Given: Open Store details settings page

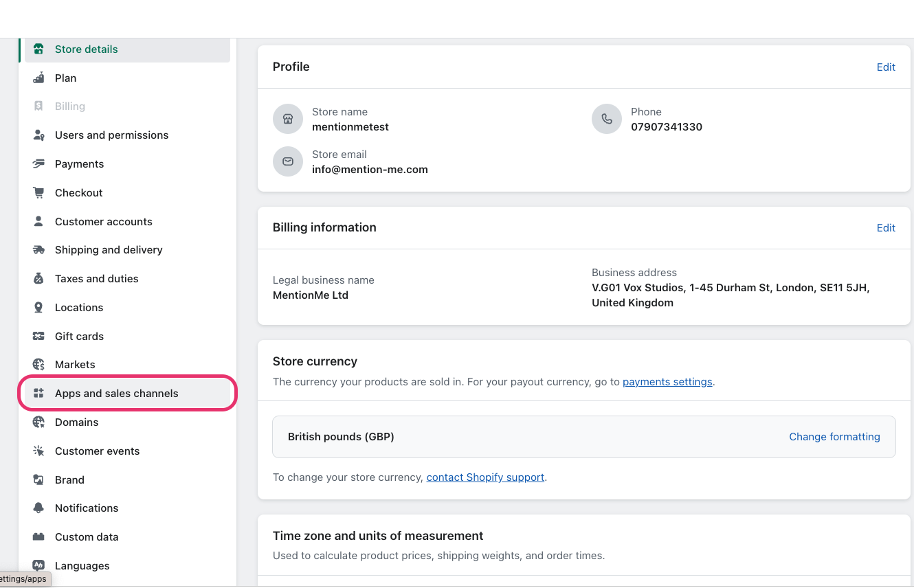Looking at the screenshot, I should click(x=127, y=49).
